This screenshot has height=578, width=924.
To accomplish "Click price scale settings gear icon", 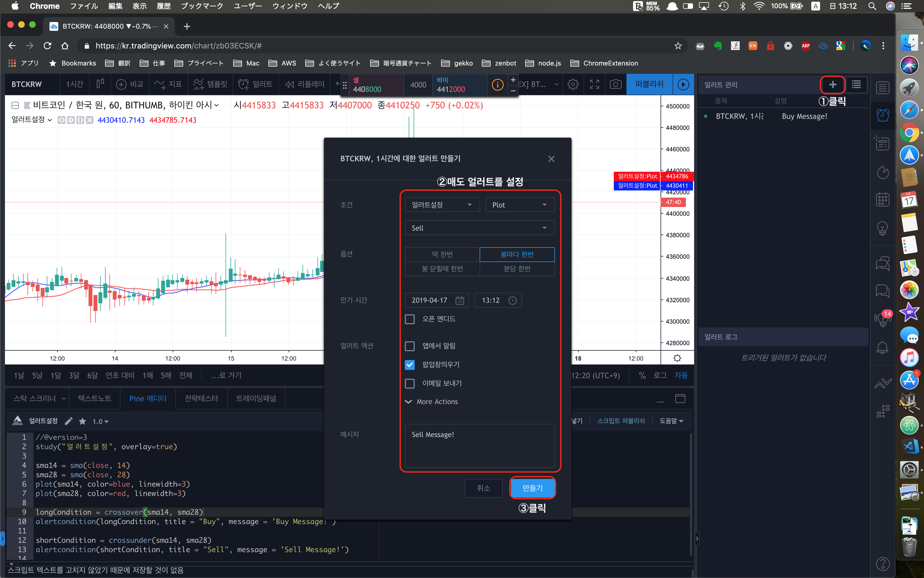I will (677, 358).
